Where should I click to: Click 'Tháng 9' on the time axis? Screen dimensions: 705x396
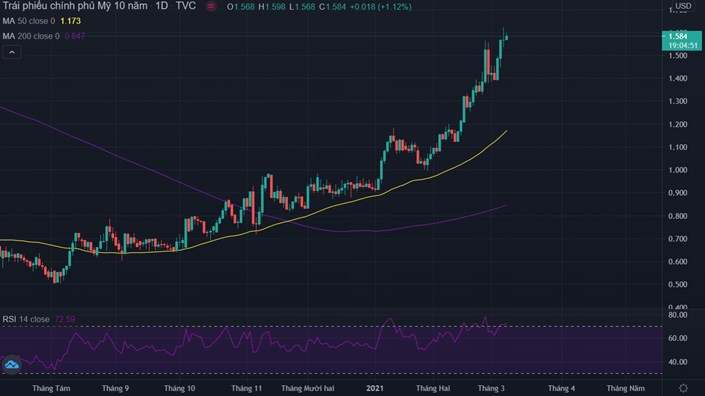click(116, 388)
